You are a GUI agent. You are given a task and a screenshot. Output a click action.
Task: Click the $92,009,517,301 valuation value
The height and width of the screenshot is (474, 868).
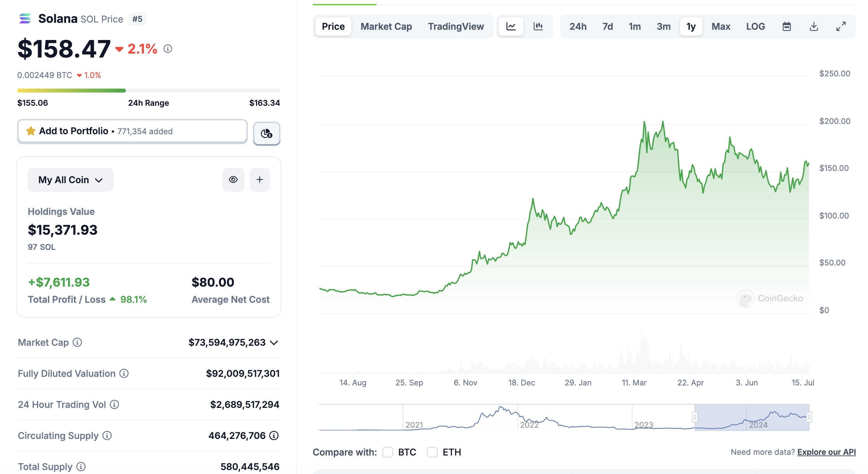point(243,373)
